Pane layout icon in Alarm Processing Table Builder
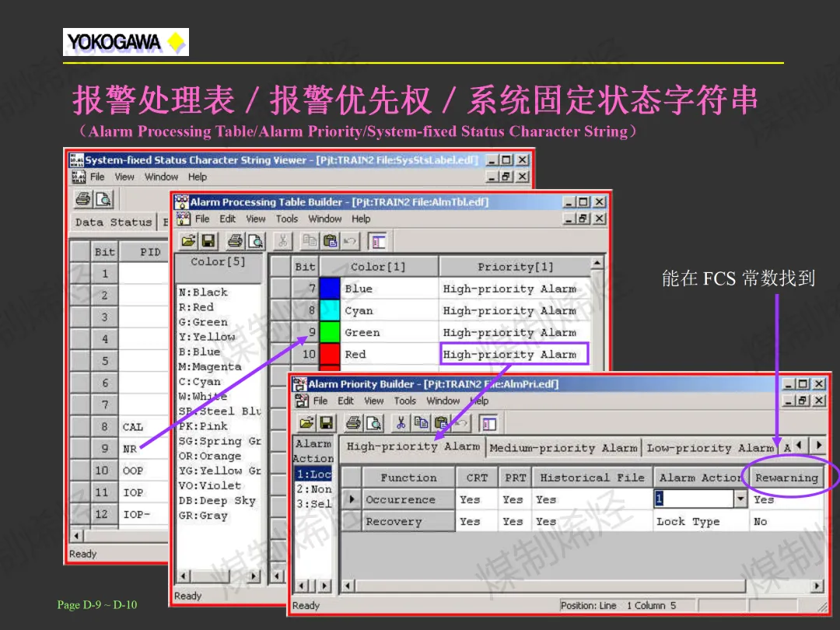Screen dimensions: 840x630 click(x=378, y=242)
